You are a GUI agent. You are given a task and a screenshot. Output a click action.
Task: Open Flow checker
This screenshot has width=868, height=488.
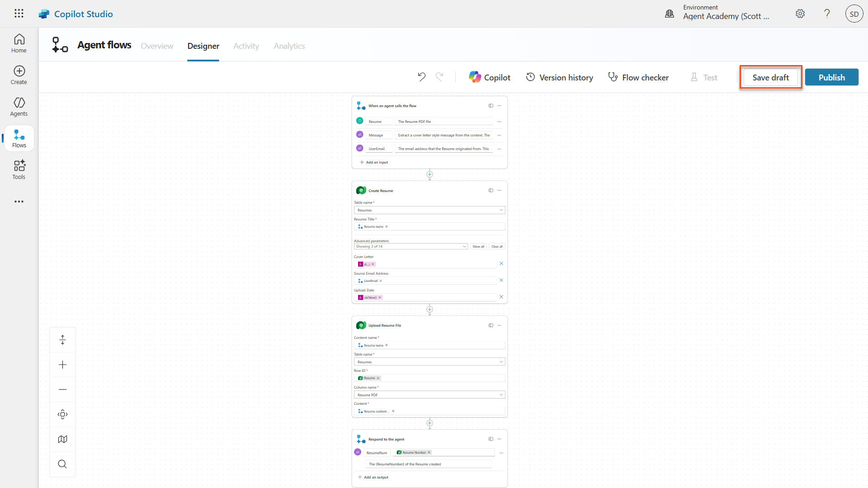tap(638, 77)
